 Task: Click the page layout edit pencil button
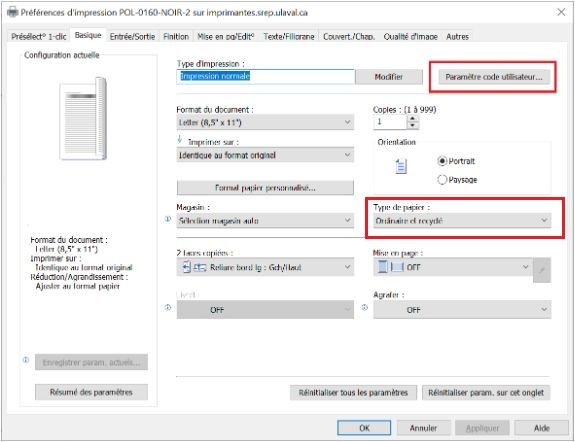pyautogui.click(x=542, y=270)
